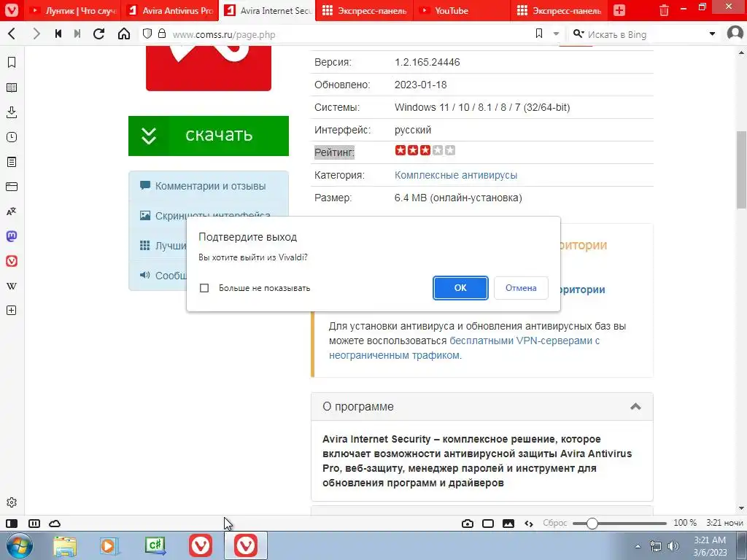Screen dimensions: 747x560
Task: Cancel exit with the Отмена button
Action: [521, 287]
